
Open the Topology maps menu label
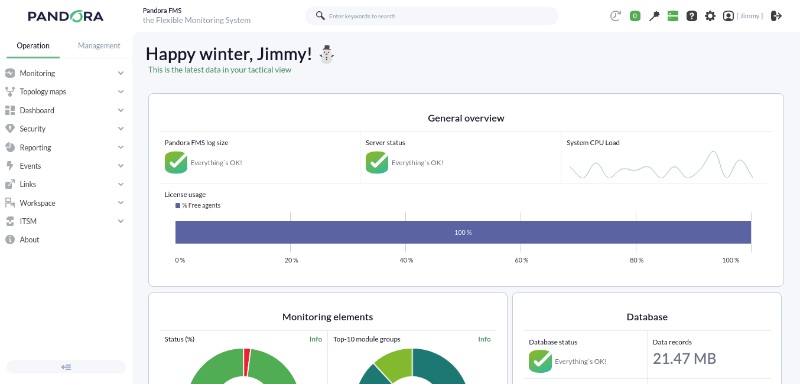[43, 92]
